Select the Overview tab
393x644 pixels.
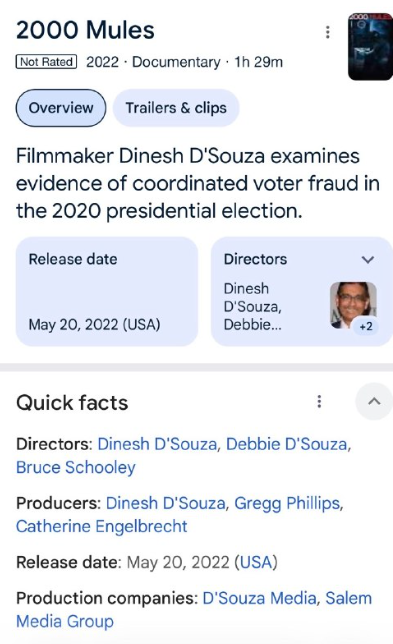pyautogui.click(x=61, y=108)
